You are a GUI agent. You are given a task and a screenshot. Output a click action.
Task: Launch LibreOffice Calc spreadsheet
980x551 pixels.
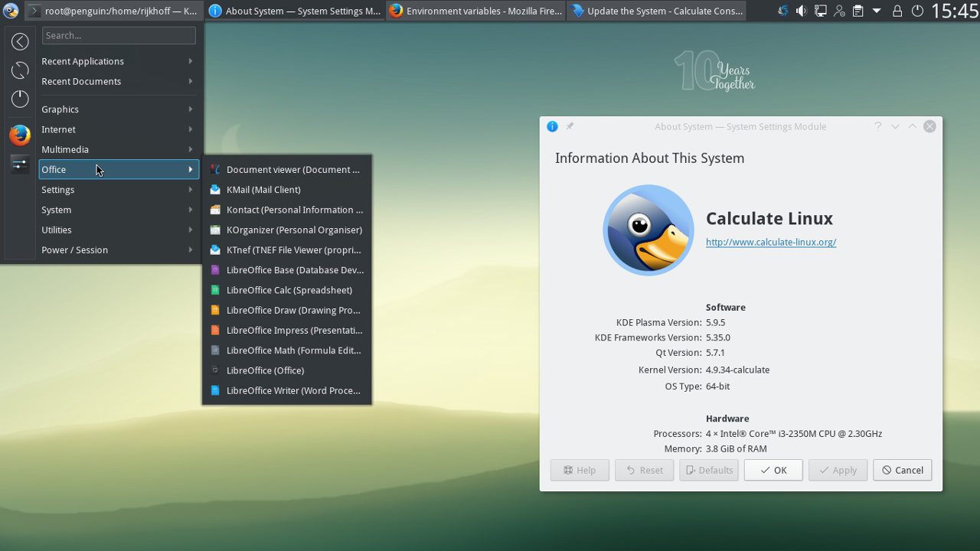[x=286, y=290]
